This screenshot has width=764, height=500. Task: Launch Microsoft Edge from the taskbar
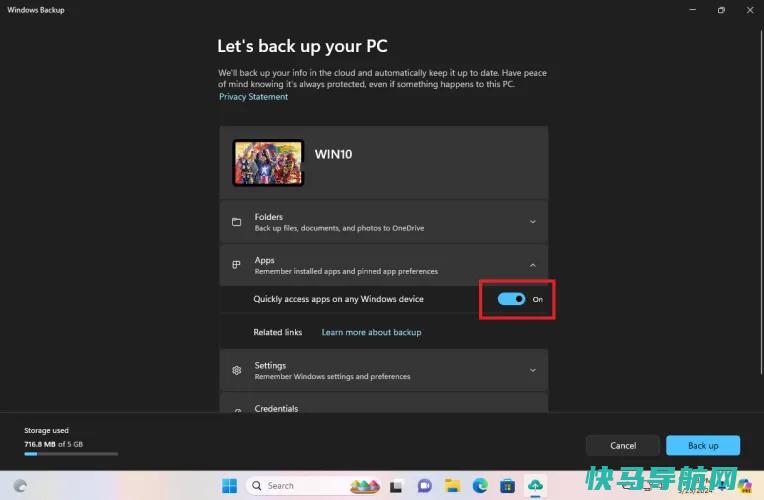[480, 485]
